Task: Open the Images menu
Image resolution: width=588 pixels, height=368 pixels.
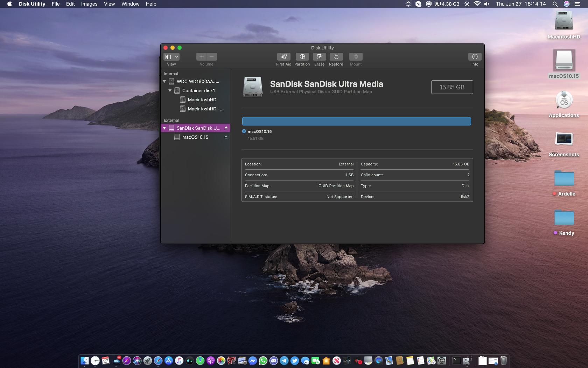Action: click(x=89, y=4)
